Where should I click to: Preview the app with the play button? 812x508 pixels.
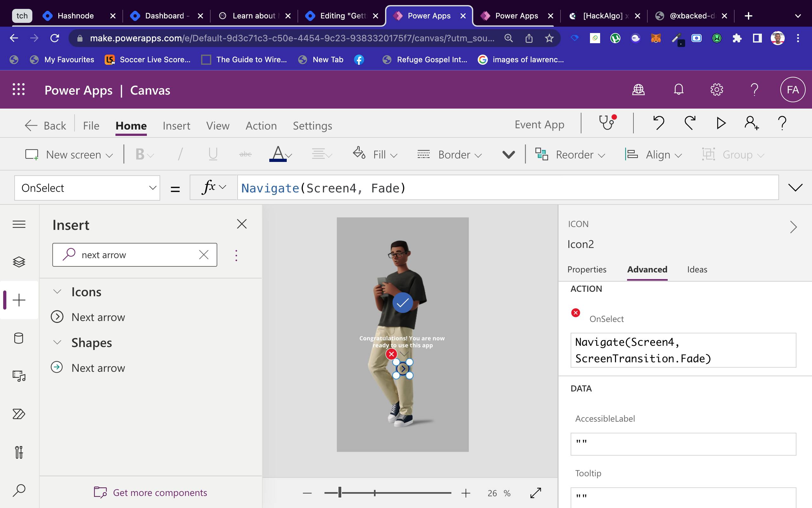click(x=721, y=123)
